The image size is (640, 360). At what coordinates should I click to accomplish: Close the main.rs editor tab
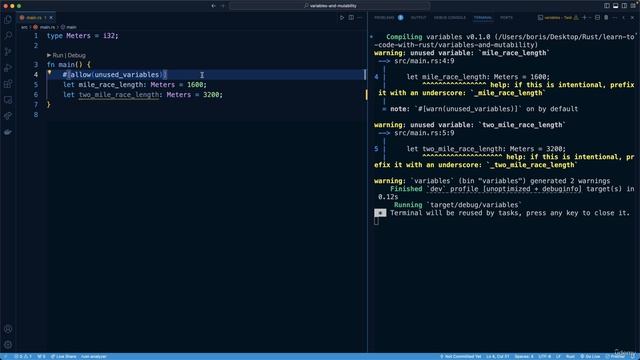[x=51, y=18]
